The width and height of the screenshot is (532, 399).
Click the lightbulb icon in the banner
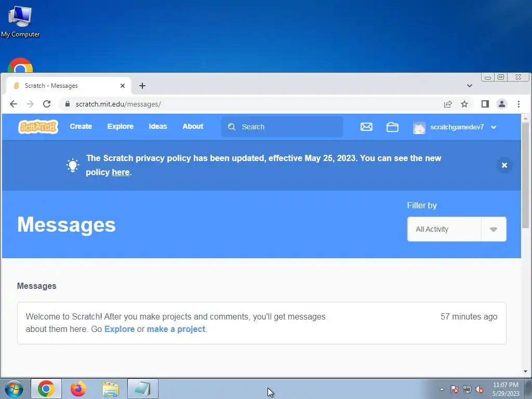[x=72, y=165]
